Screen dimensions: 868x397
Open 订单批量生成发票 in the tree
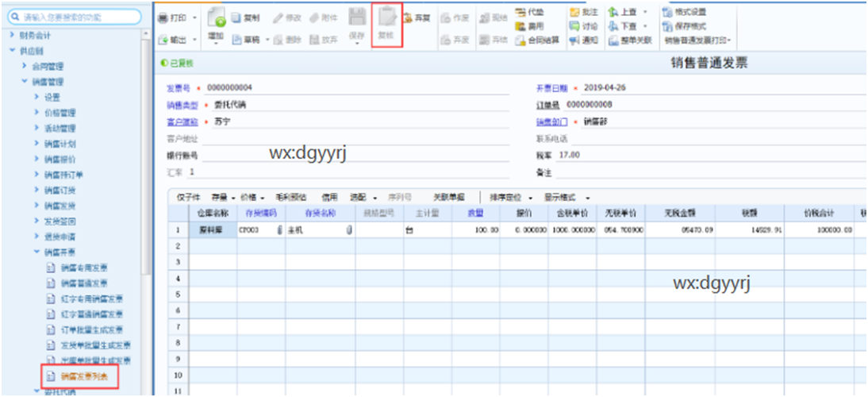point(92,330)
